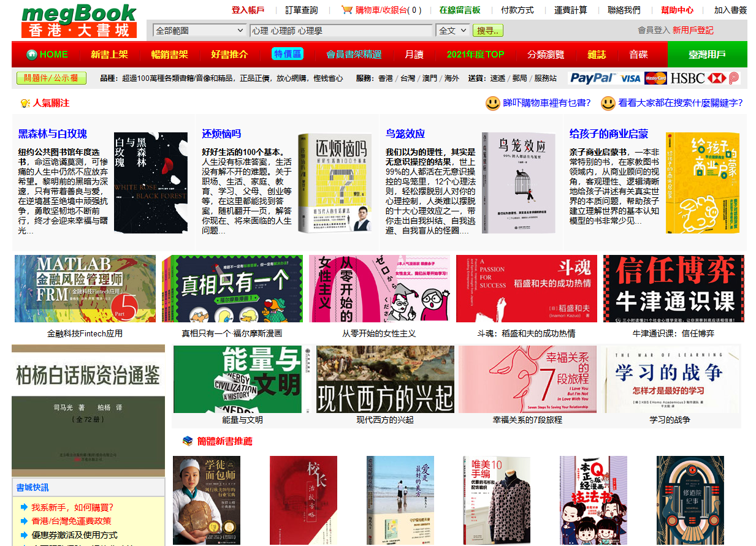Open 音碟 in the navigation bar

638,55
